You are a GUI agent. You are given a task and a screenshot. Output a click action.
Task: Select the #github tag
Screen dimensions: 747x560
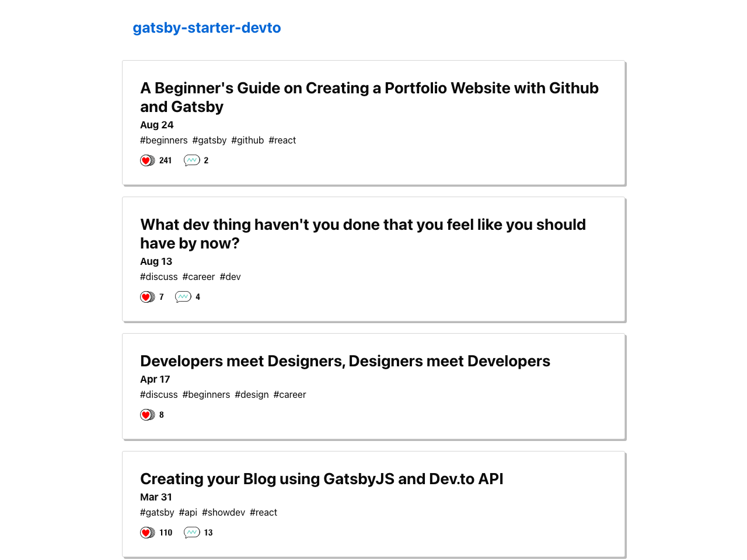[x=247, y=140]
